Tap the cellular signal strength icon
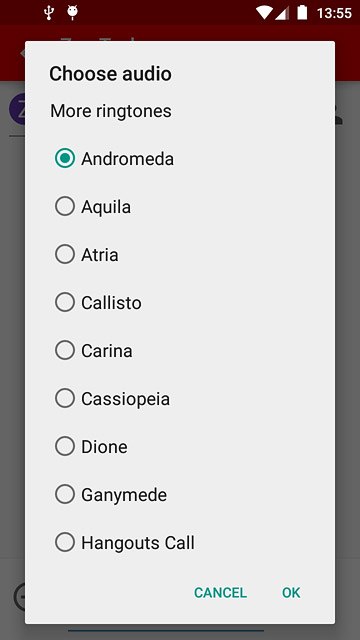 point(282,13)
